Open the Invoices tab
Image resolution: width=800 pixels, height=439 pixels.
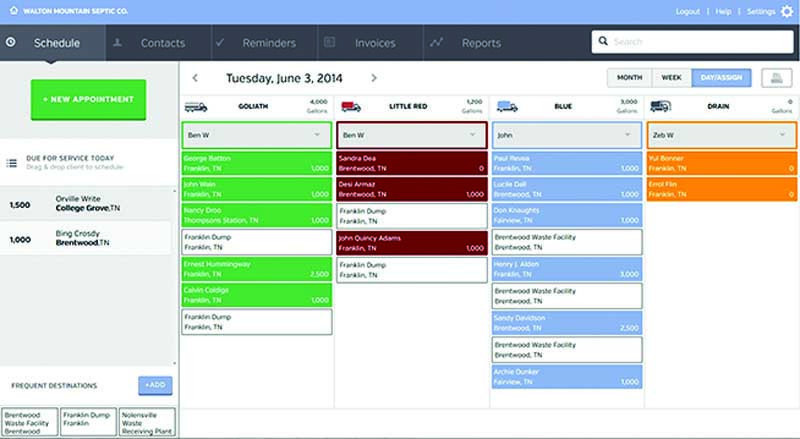coord(370,43)
